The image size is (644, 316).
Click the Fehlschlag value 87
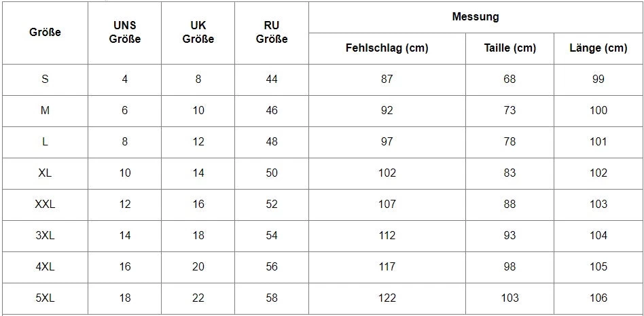pos(387,80)
